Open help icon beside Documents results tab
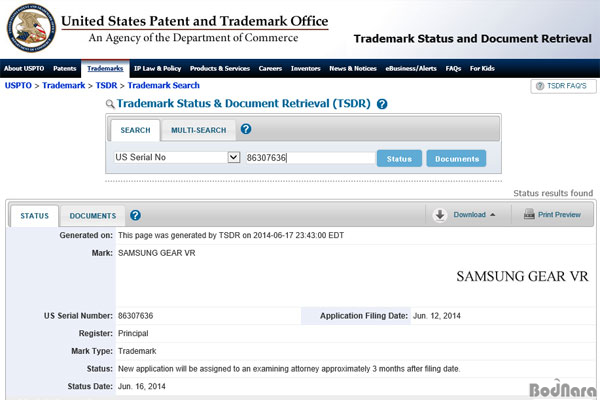Viewport: 600px width, 400px height. tap(135, 215)
